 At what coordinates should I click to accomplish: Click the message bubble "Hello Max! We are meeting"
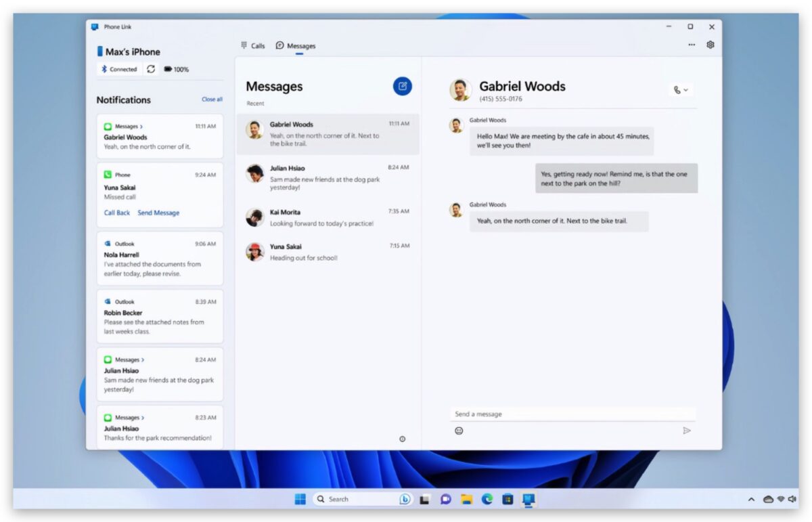562,141
